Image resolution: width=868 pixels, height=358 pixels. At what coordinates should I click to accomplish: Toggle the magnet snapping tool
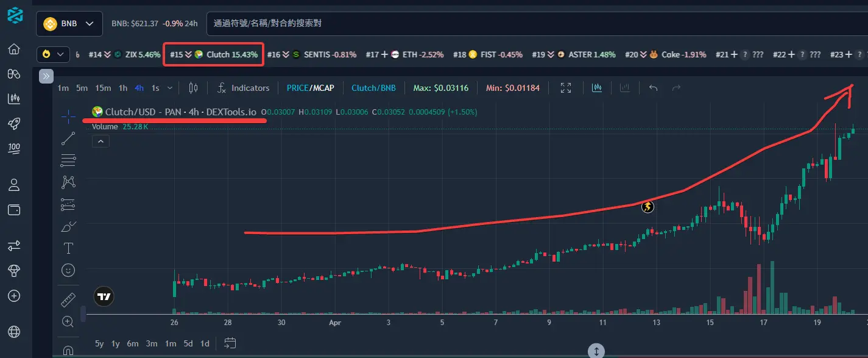tap(69, 351)
